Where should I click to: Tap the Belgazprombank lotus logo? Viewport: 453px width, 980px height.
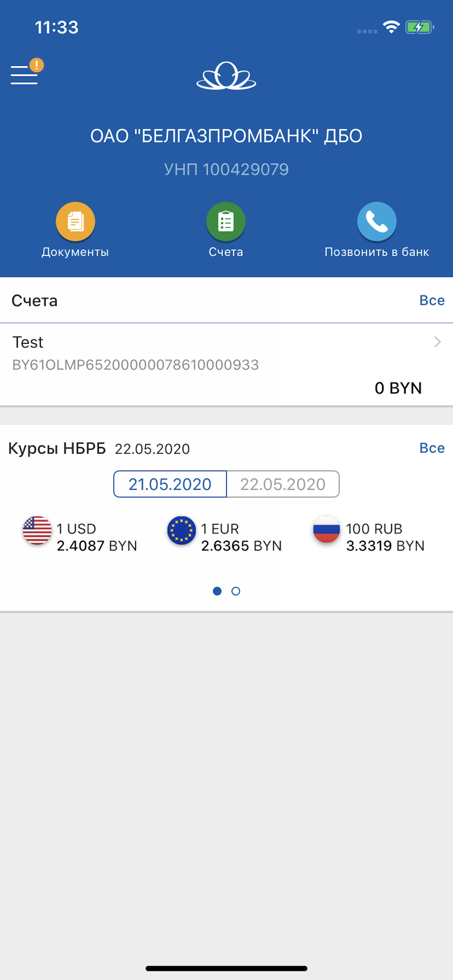(226, 76)
